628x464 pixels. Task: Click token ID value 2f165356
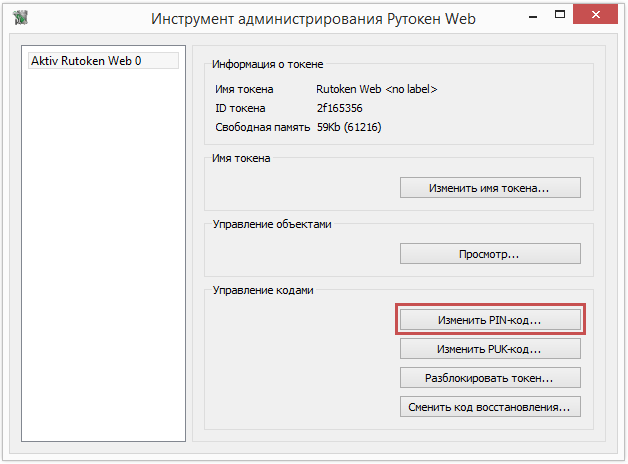click(339, 108)
